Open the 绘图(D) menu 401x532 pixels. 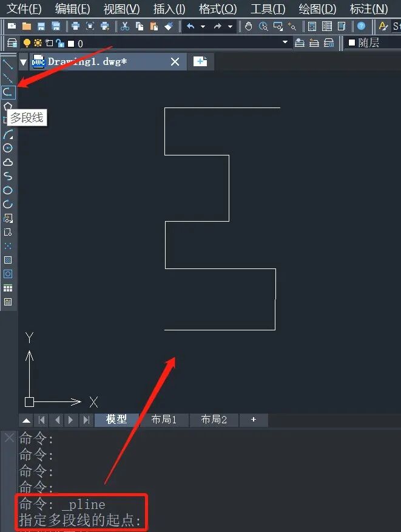click(x=317, y=9)
